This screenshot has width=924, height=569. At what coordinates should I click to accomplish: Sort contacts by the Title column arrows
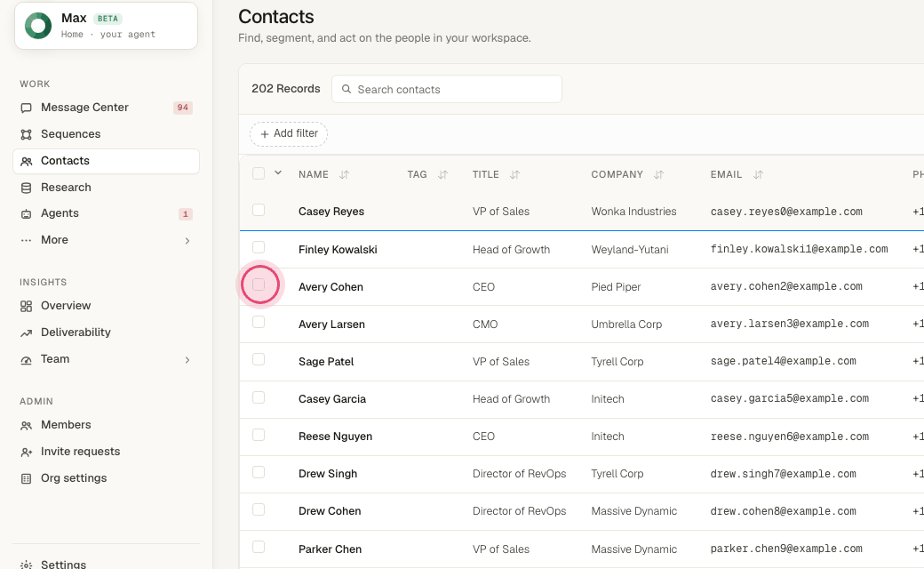tap(514, 174)
